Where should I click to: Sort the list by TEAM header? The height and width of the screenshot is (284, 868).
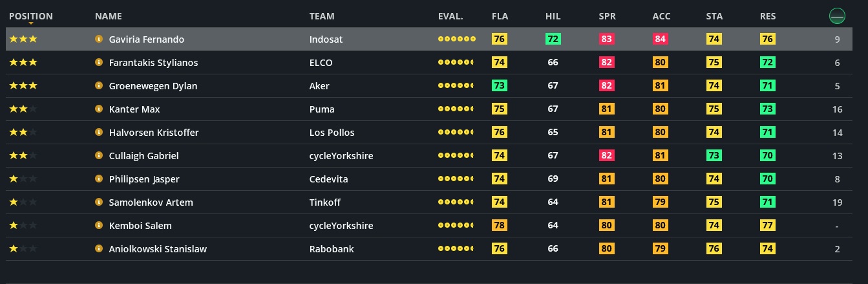point(322,16)
